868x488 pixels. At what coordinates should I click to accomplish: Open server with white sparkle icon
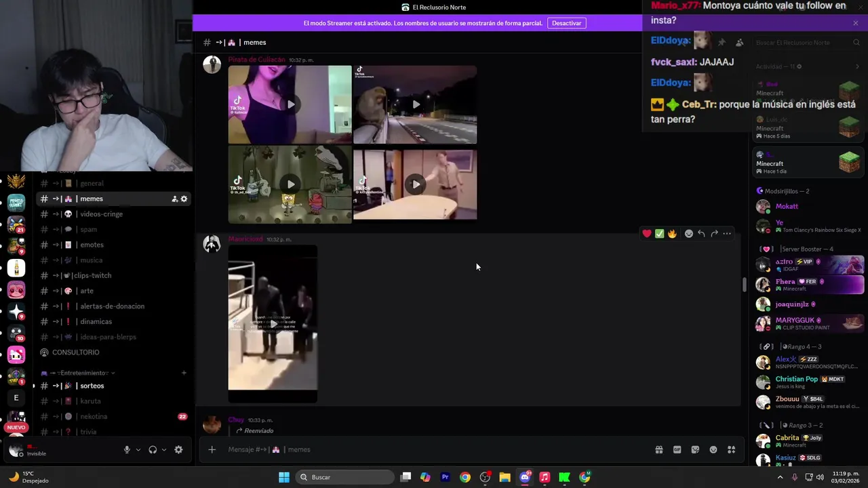[16, 311]
